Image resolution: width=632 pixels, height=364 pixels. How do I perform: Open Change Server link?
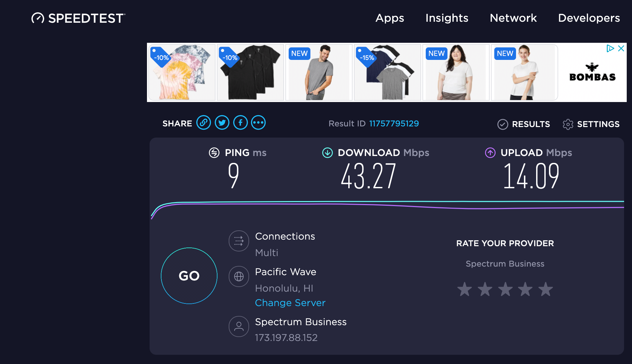click(x=290, y=302)
